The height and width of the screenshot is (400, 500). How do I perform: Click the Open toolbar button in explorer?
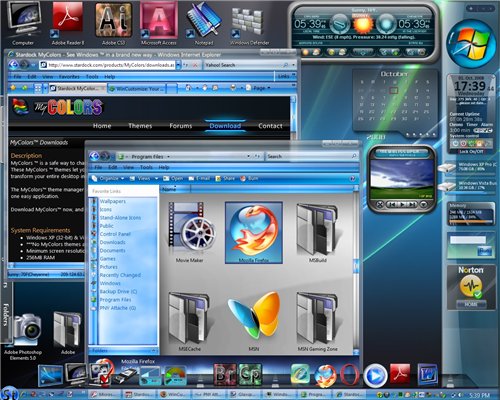173,179
